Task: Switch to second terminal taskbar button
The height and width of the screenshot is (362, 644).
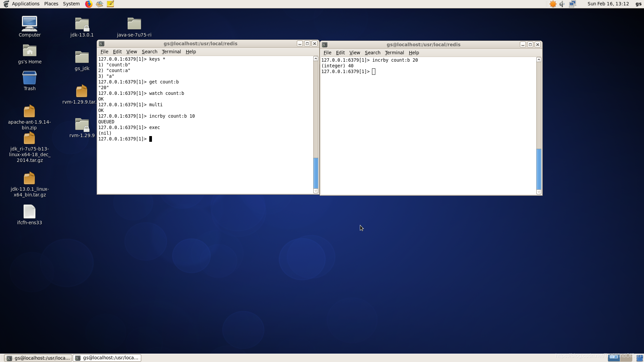Action: tap(107, 358)
